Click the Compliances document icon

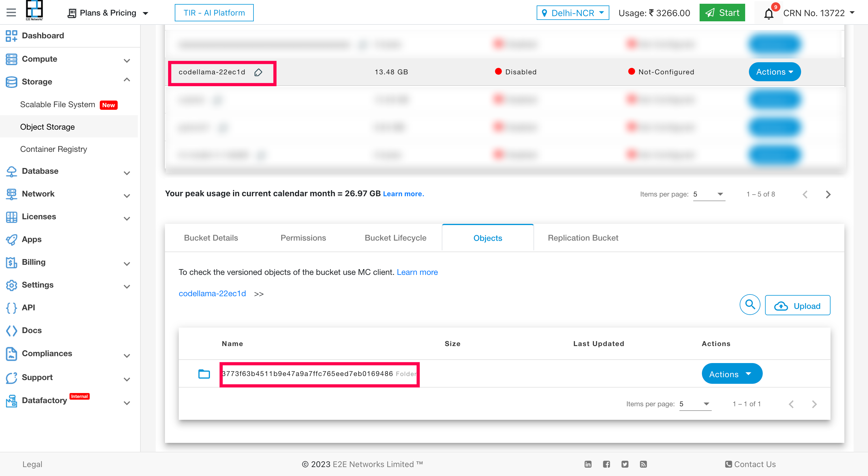12,354
